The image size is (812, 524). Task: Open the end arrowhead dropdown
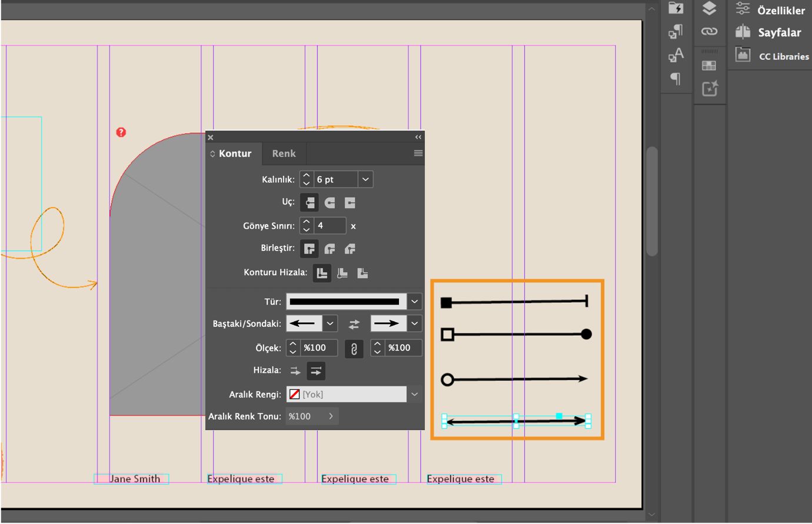(x=414, y=323)
